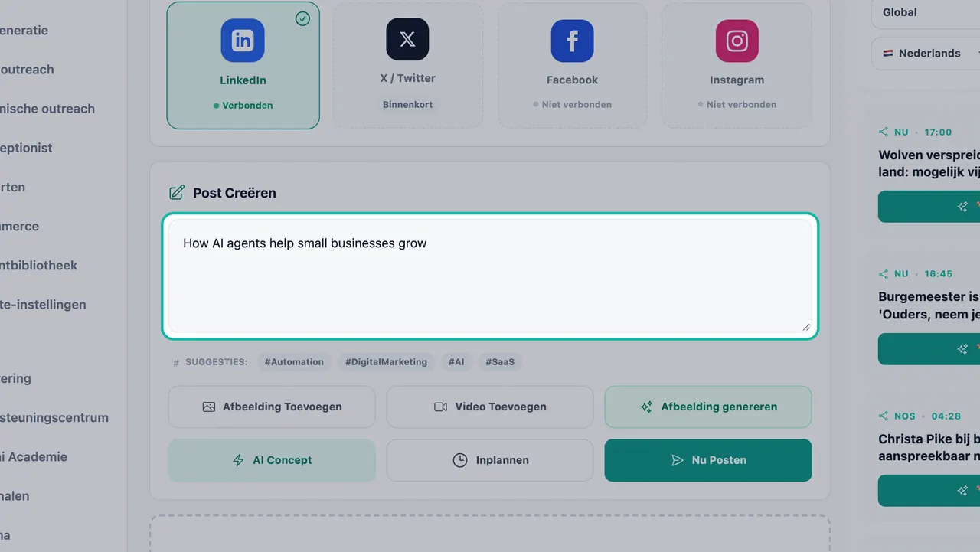Open the Contentbibliotheek sidebar item
Image resolution: width=980 pixels, height=552 pixels.
click(39, 265)
